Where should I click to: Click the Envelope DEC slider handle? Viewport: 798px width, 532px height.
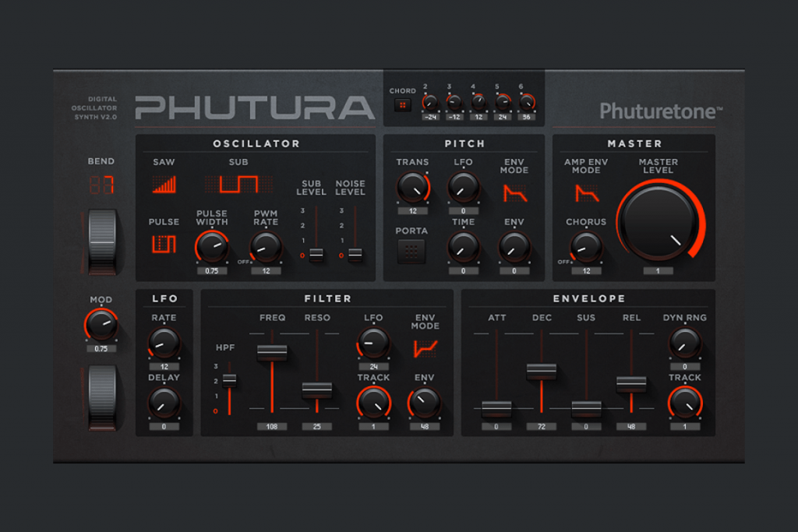pos(541,372)
